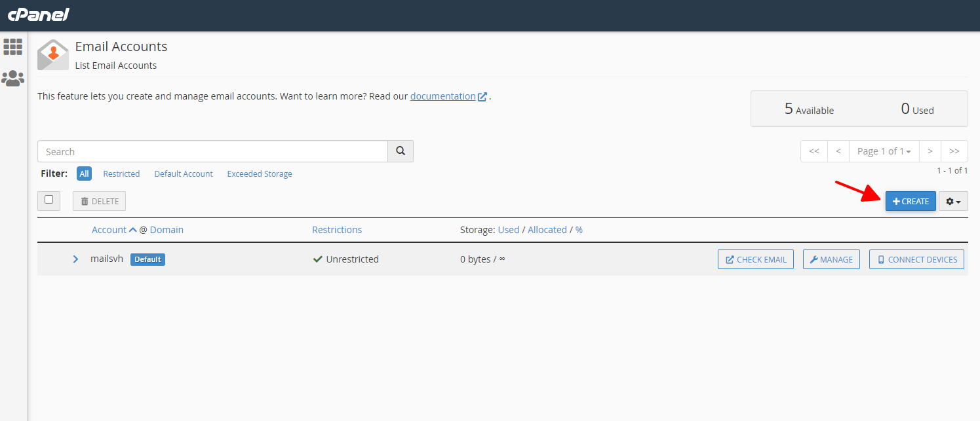980x421 pixels.
Task: Sort by Domain column header
Action: 167,230
